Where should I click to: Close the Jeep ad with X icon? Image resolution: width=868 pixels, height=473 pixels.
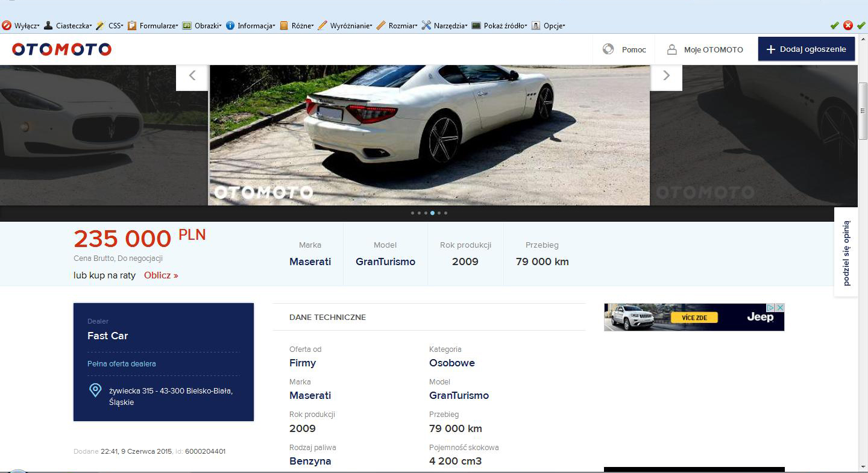coord(780,308)
